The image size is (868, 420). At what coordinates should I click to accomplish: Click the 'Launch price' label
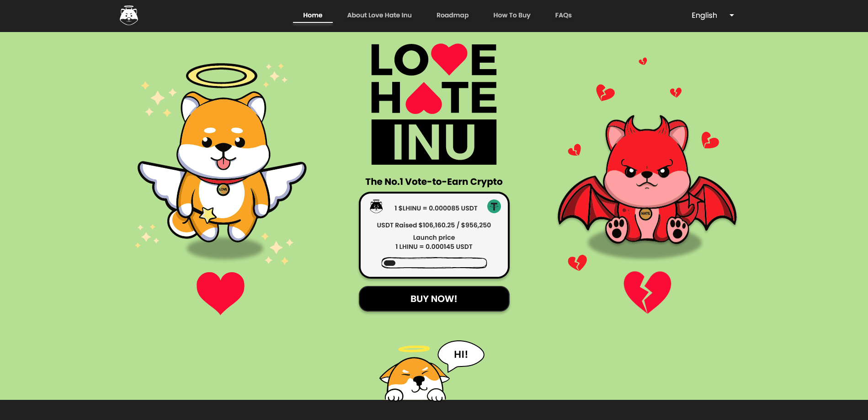[434, 237]
